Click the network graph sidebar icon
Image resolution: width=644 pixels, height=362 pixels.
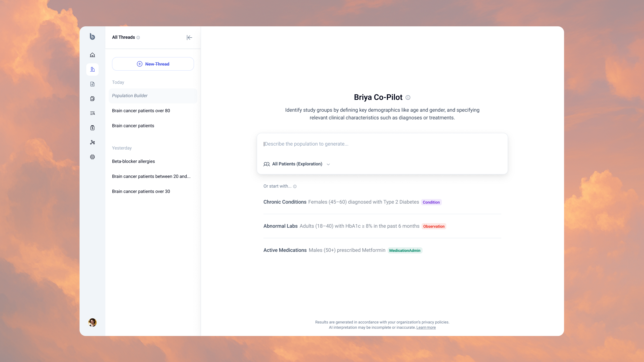[x=92, y=142]
